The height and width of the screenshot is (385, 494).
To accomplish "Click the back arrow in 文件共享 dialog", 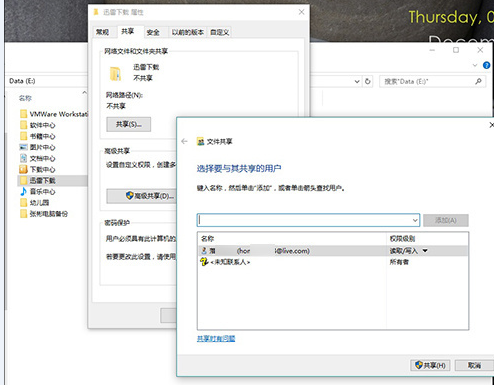I will tap(184, 141).
